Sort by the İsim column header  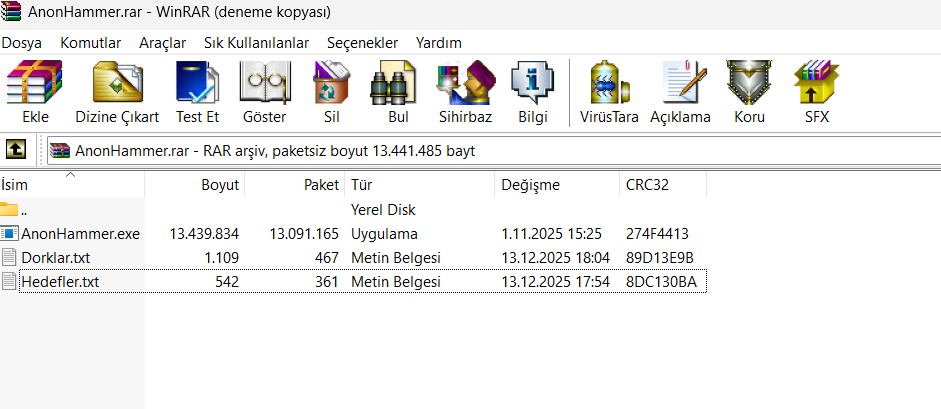(x=72, y=185)
